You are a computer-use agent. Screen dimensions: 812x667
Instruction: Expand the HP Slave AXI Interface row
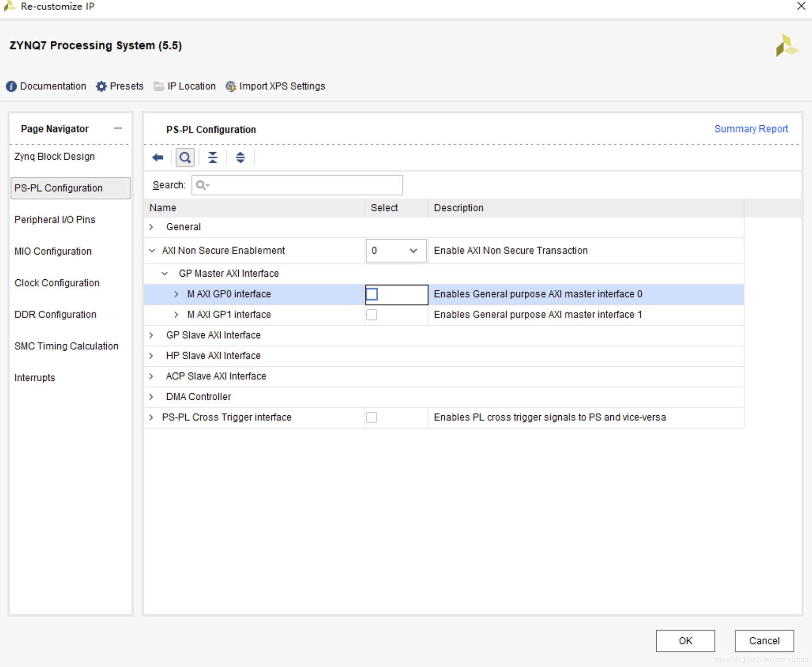point(151,356)
